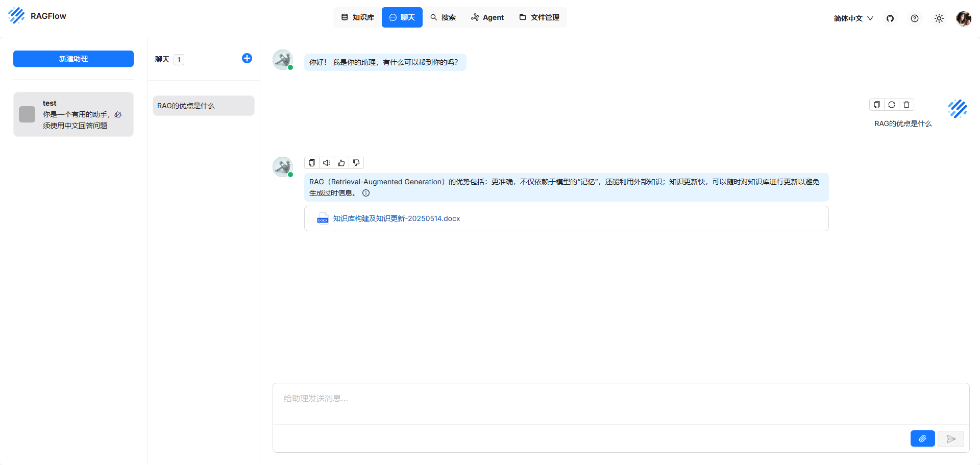Click the docx file icon
This screenshot has height=465, width=980.
tap(323, 218)
